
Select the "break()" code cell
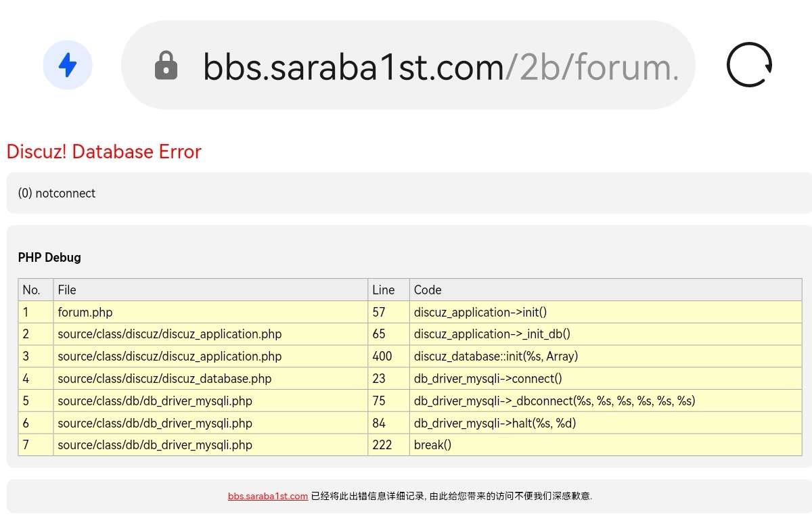coord(606,445)
